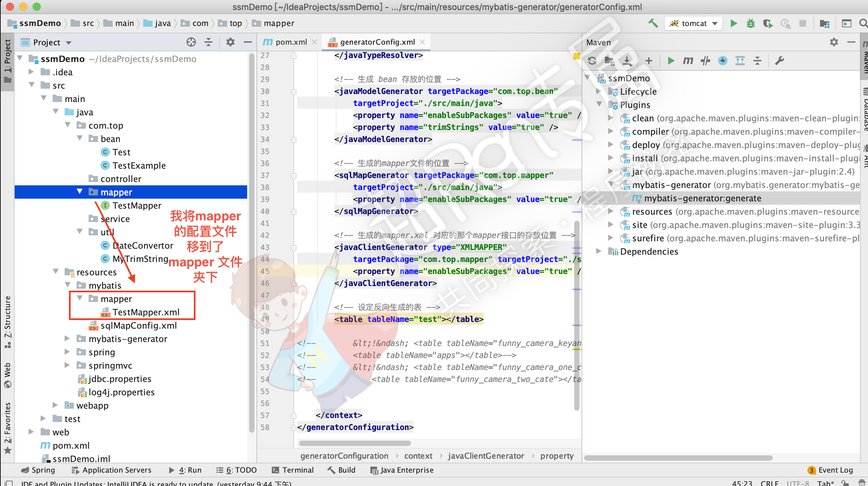Expand the springmvc folder
This screenshot has width=868, height=486.
pyautogui.click(x=67, y=365)
